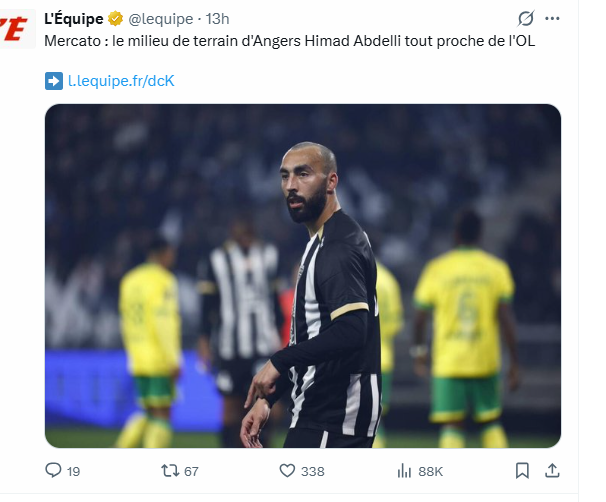The image size is (606, 502).
Task: Click the 88K views count
Action: [x=430, y=471]
